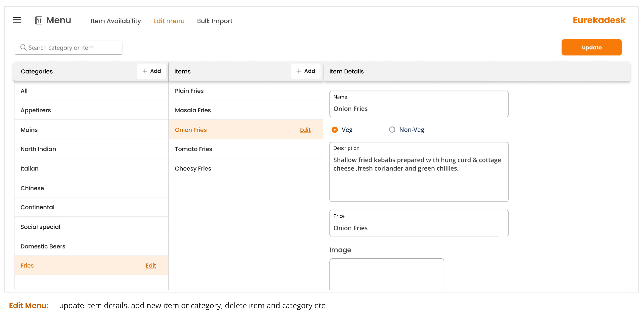This screenshot has height=328, width=644.
Task: Select the Masala Fries item
Action: click(x=246, y=110)
